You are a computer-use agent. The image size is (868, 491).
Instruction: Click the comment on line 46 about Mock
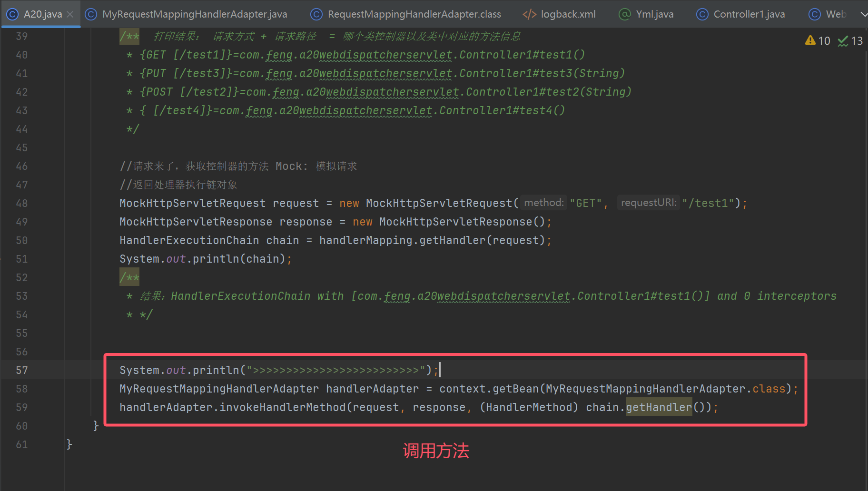[238, 166]
